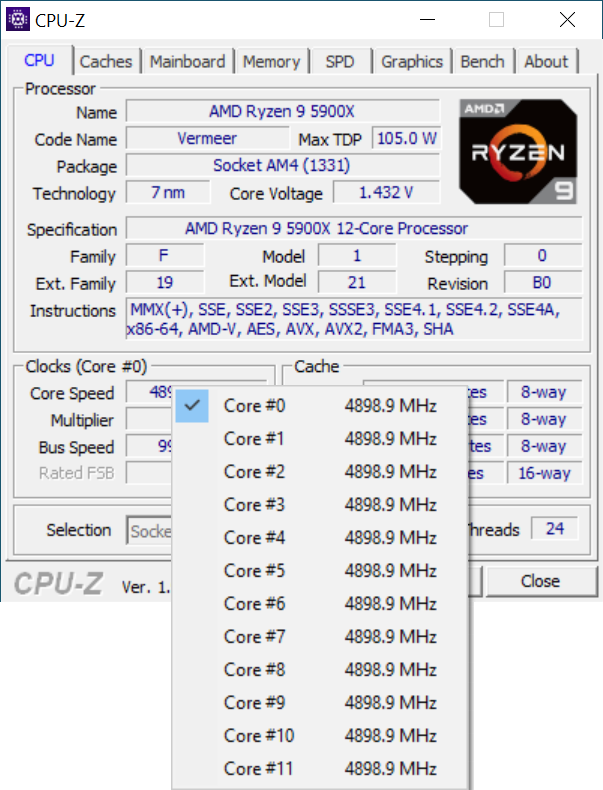Viewport: 603px width, 790px height.
Task: Close the CPU-Z window with X
Action: click(567, 20)
